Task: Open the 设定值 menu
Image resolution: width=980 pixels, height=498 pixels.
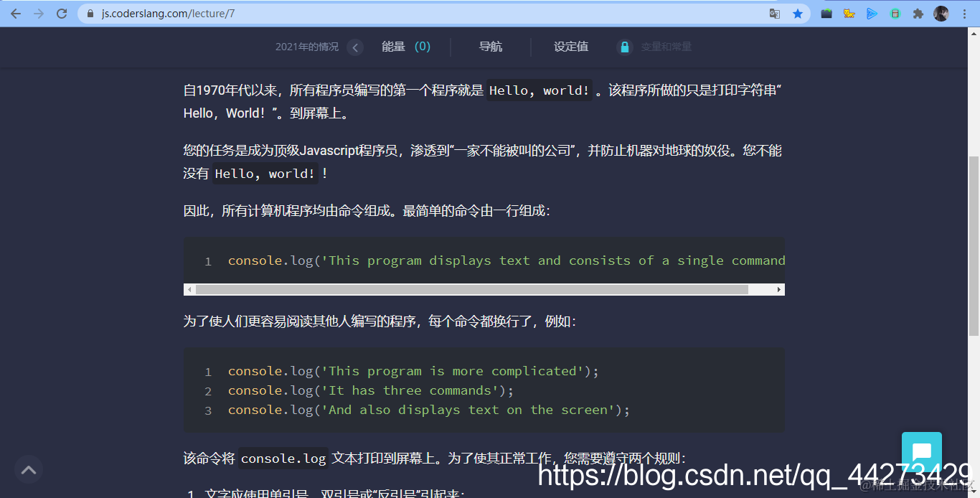Action: pyautogui.click(x=571, y=47)
